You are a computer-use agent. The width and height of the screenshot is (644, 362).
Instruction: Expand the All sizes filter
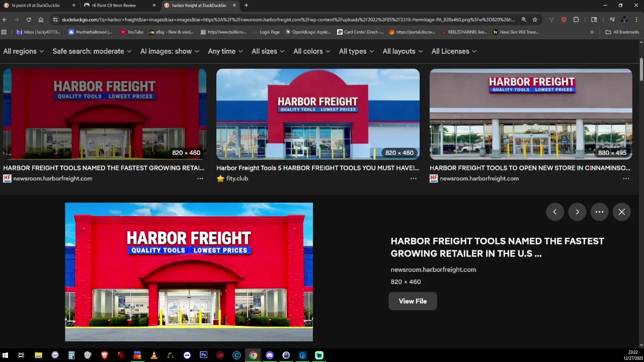pos(268,51)
